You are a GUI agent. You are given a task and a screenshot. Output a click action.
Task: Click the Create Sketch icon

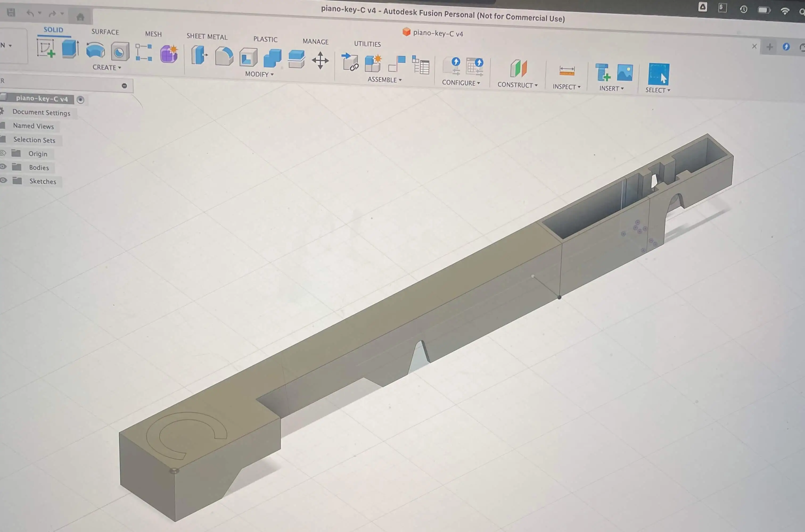[46, 48]
